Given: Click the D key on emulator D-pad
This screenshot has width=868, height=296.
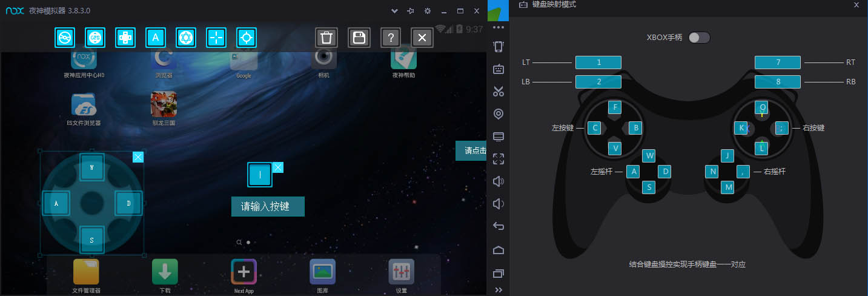Looking at the screenshot, I should coord(128,203).
